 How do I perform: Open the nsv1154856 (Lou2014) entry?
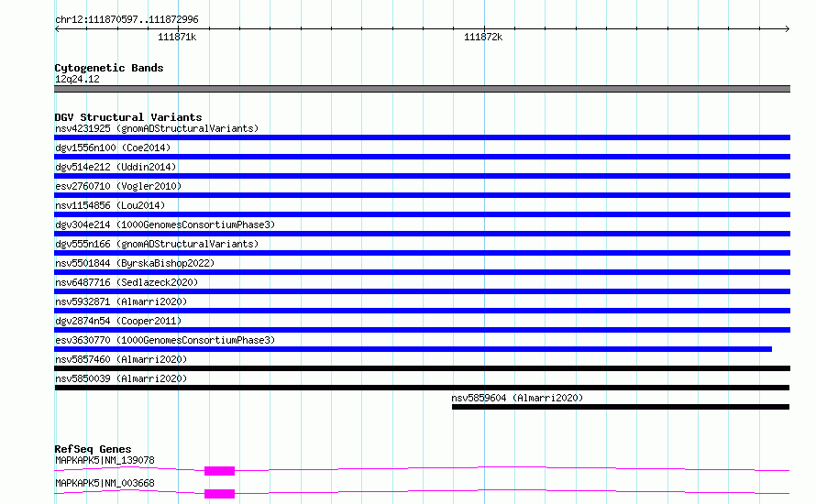[x=110, y=205]
